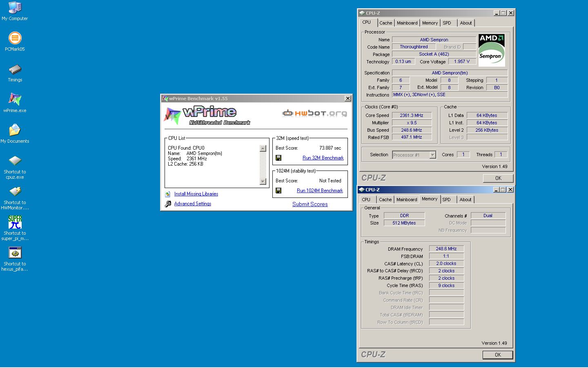Click the Core Voltage 1.957 V field

pos(462,61)
